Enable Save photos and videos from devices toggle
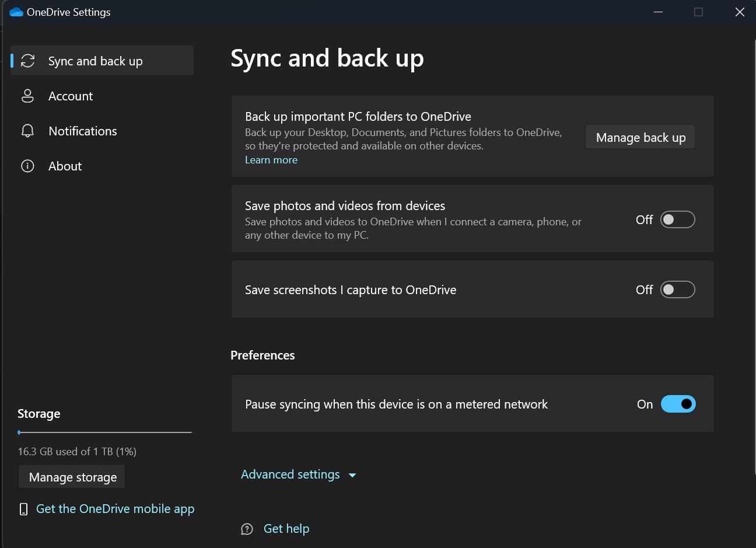This screenshot has width=756, height=548. click(x=677, y=219)
